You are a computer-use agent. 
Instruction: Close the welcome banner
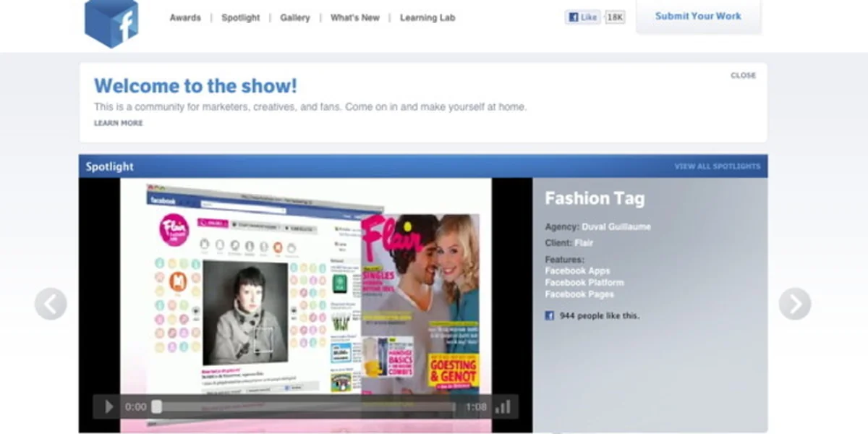[743, 75]
